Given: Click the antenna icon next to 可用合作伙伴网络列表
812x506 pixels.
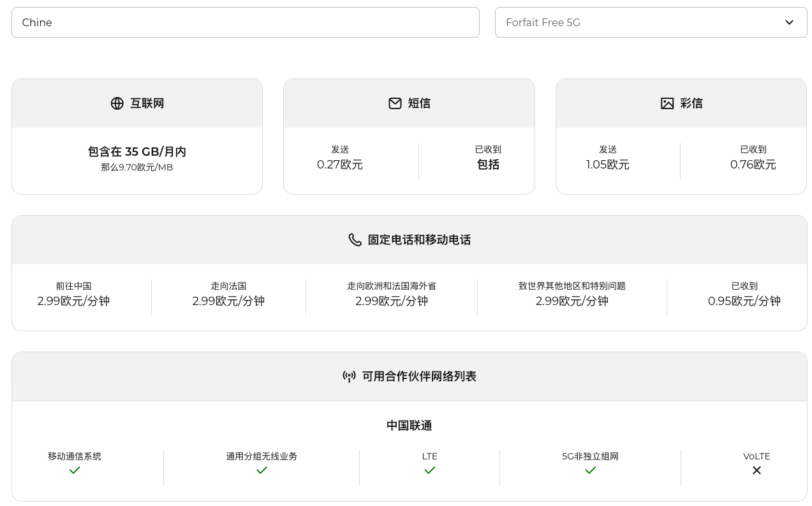Looking at the screenshot, I should (349, 376).
